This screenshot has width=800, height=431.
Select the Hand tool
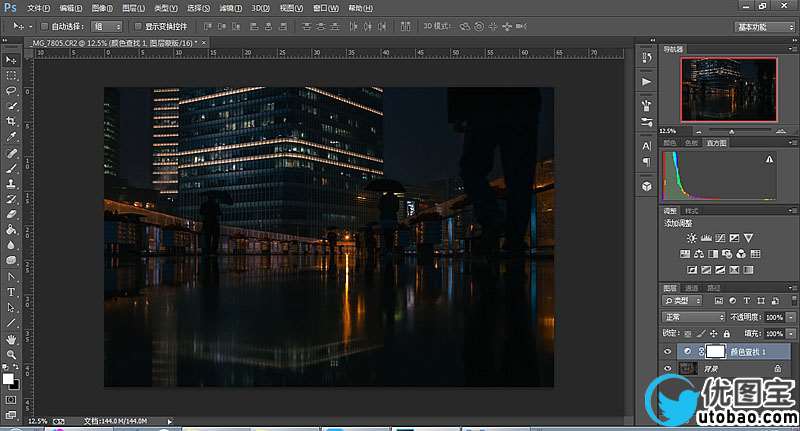11,339
